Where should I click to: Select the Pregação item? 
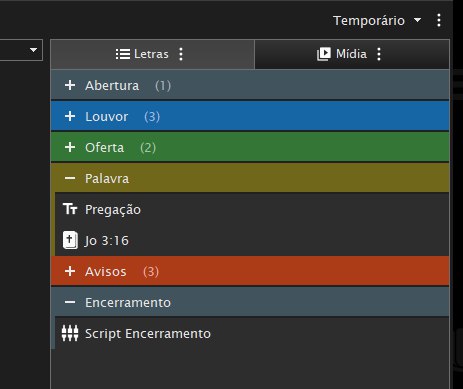point(252,209)
